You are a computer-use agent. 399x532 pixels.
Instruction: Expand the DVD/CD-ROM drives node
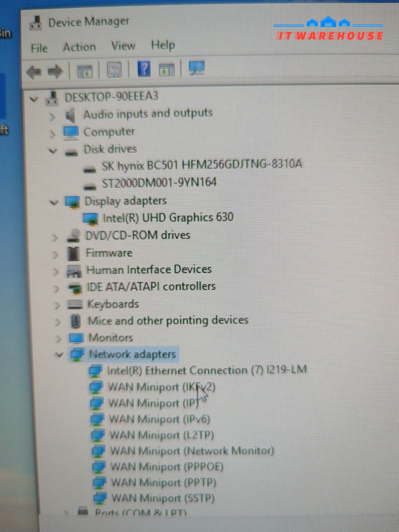[55, 237]
